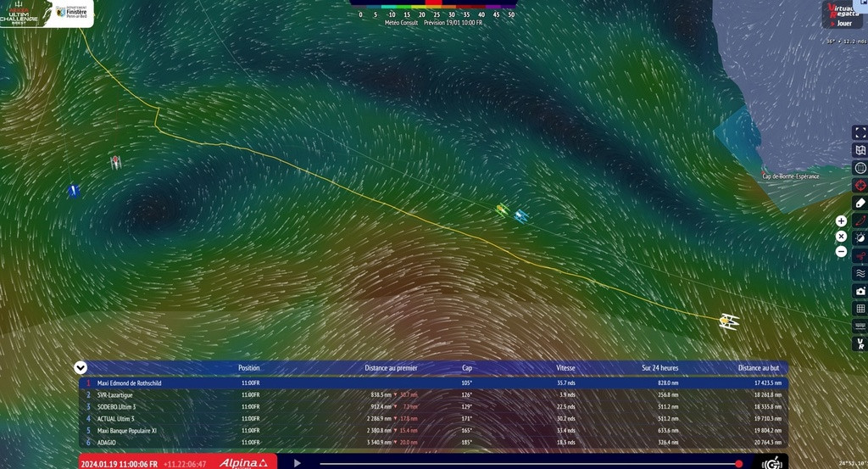This screenshot has height=469, width=868.
Task: Toggle the wind layer display
Action: pos(860,256)
